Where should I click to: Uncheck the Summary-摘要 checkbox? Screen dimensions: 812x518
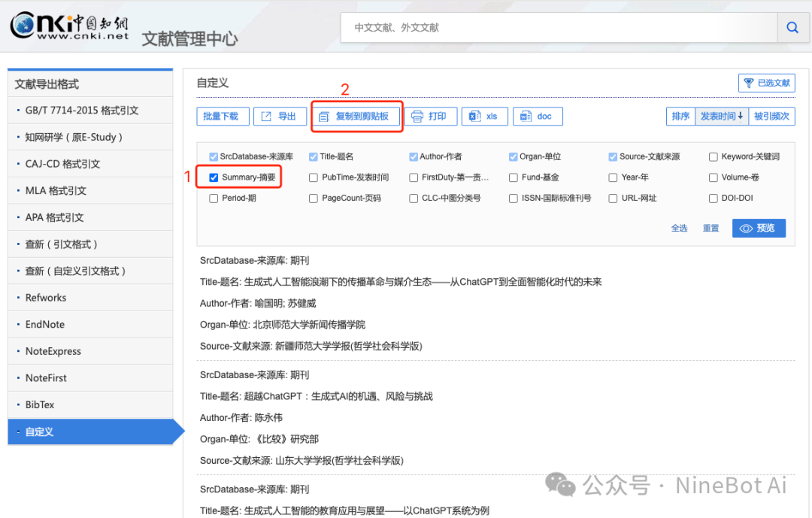214,178
